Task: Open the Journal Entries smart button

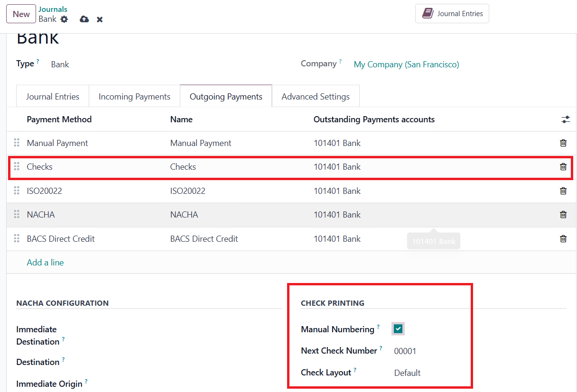Action: click(x=452, y=14)
